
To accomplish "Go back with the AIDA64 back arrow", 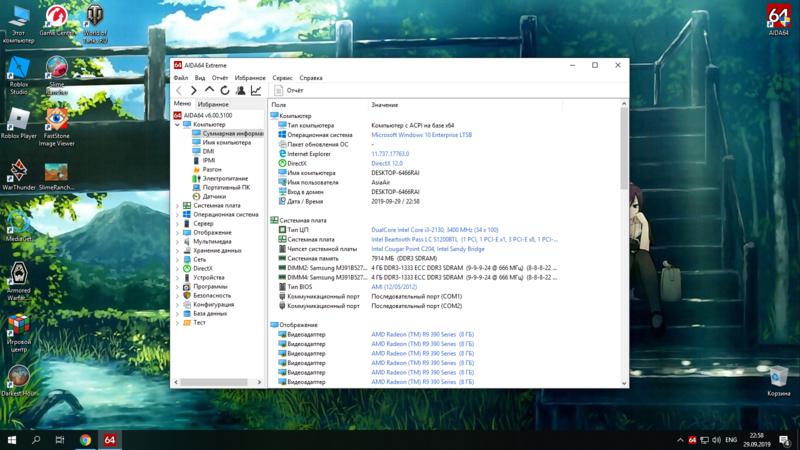I will click(x=179, y=90).
